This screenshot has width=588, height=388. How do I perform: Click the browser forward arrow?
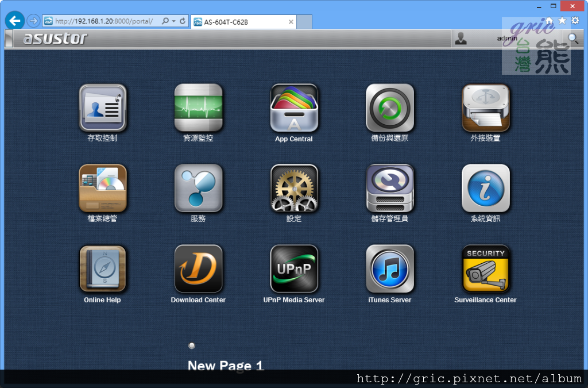[33, 21]
